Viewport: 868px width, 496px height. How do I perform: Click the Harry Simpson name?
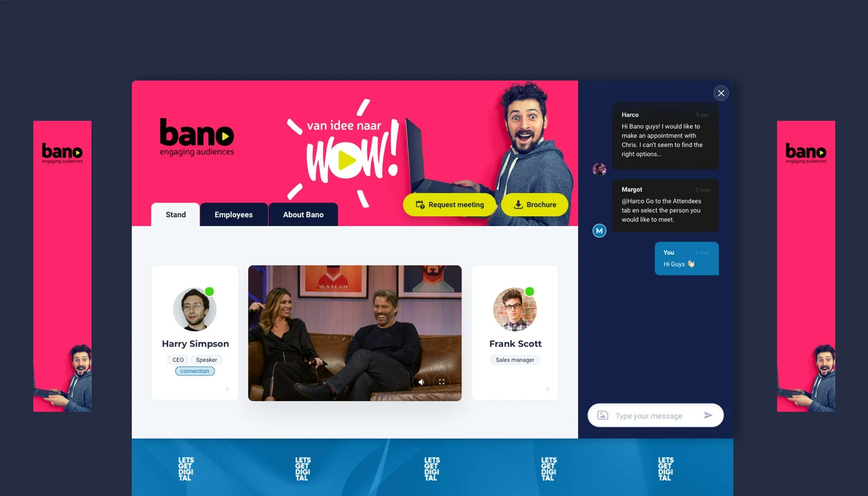(195, 344)
